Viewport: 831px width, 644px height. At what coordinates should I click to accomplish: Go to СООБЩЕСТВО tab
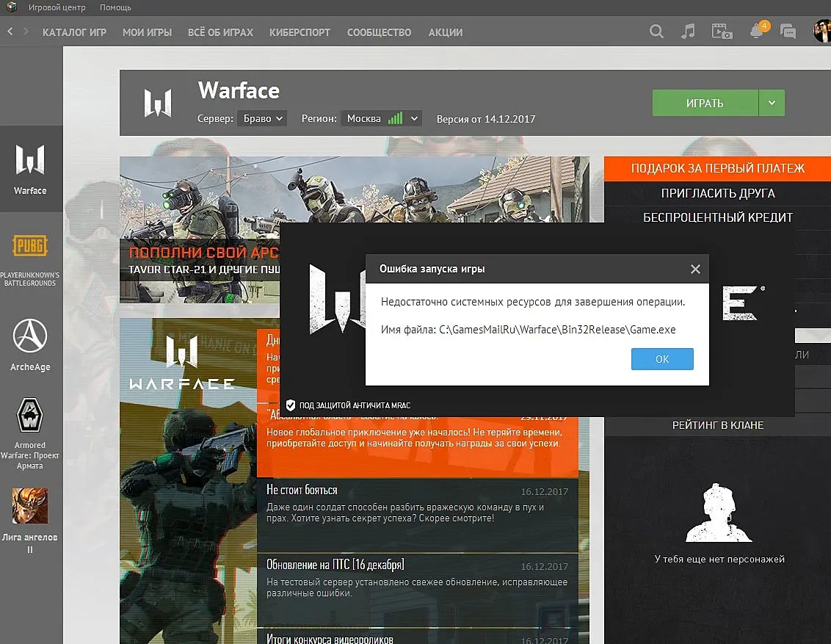click(x=379, y=32)
